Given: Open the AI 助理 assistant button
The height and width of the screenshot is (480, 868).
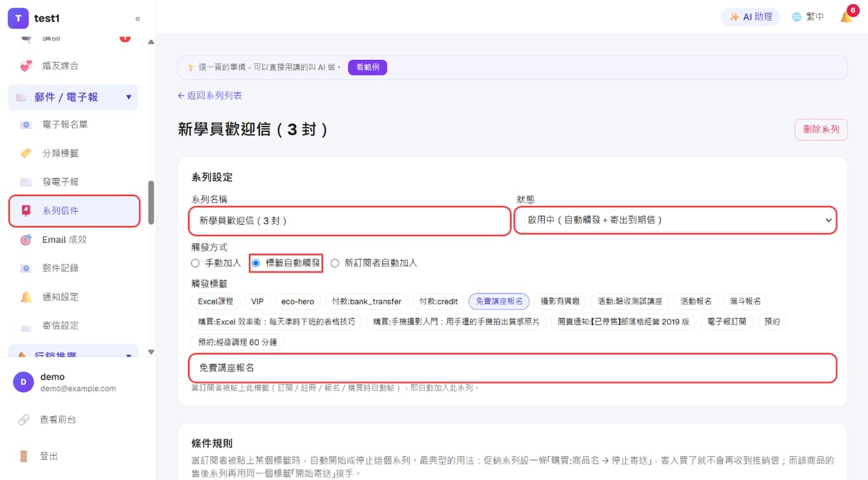Looking at the screenshot, I should click(750, 17).
